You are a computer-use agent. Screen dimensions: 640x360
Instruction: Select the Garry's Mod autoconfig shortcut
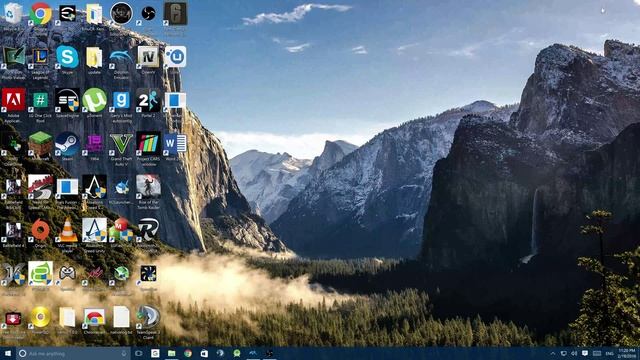pos(121,100)
